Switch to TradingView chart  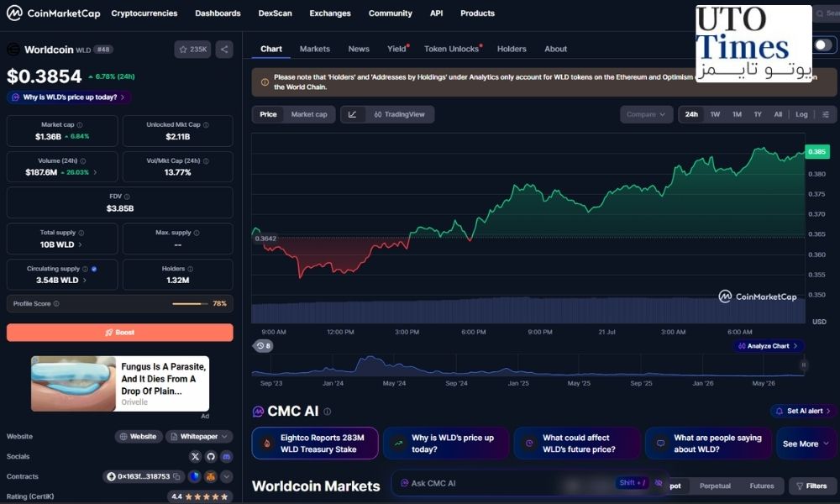400,114
